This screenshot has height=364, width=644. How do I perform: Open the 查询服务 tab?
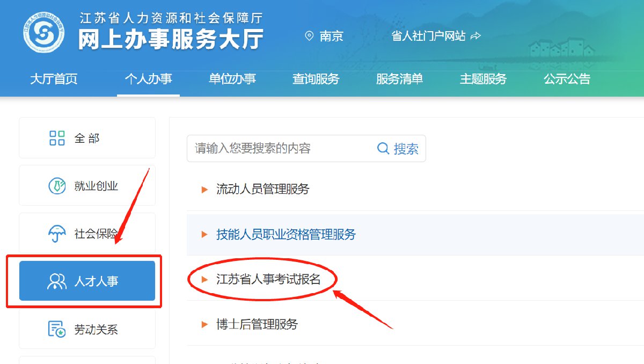[x=316, y=79]
